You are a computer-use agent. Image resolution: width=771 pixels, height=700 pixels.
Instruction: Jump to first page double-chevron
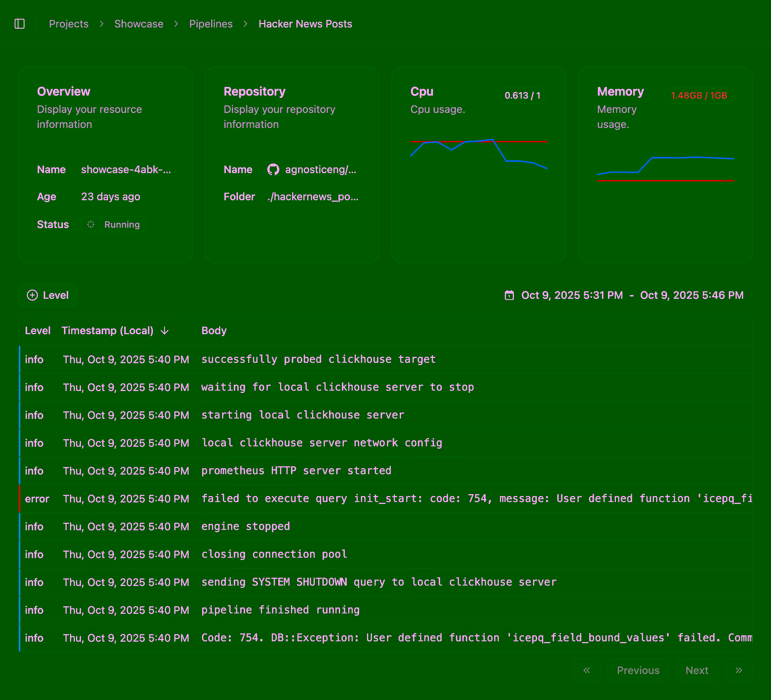pos(586,670)
